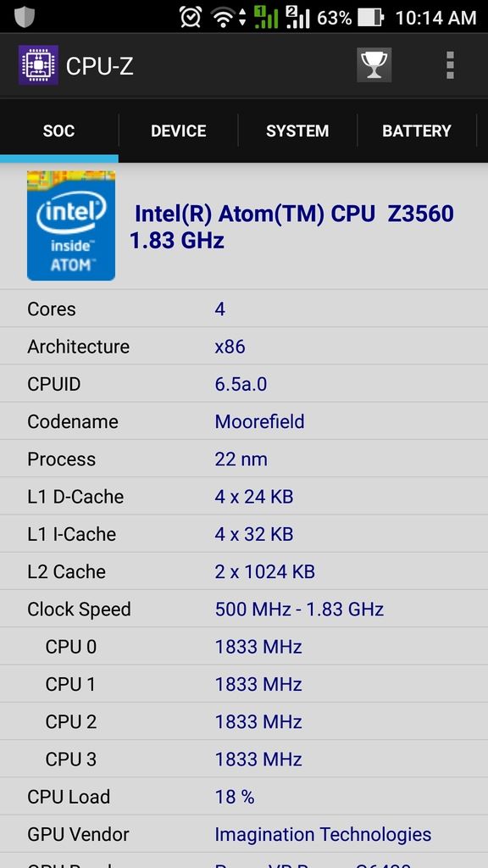This screenshot has height=868, width=488.
Task: Tap the shield icon in status bar
Action: (x=24, y=17)
